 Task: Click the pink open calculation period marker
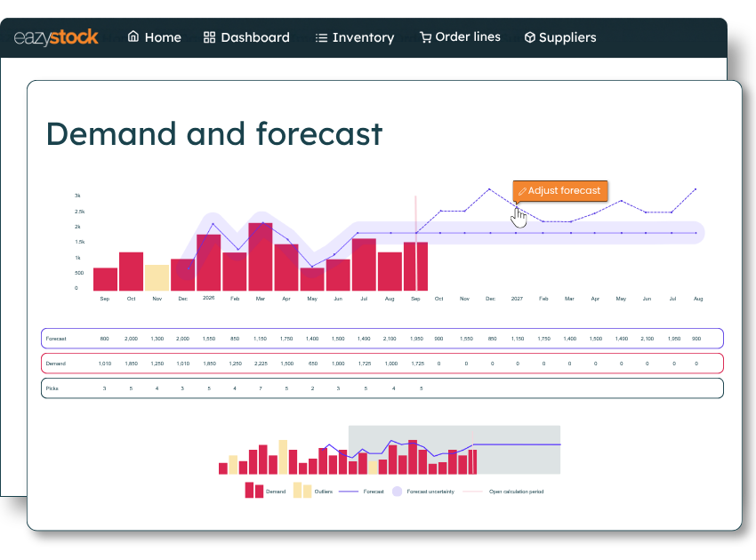pos(415,243)
